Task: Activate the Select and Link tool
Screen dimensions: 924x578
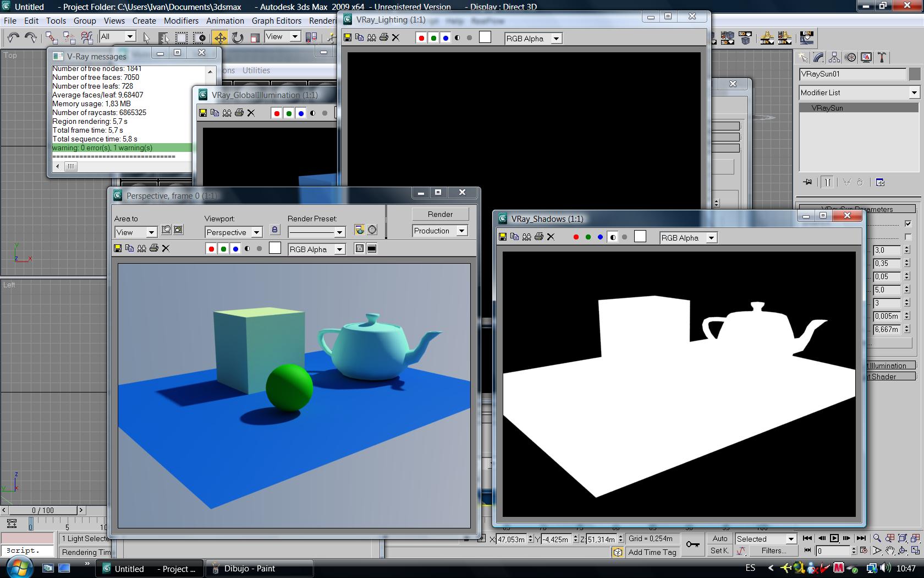Action: pyautogui.click(x=51, y=37)
